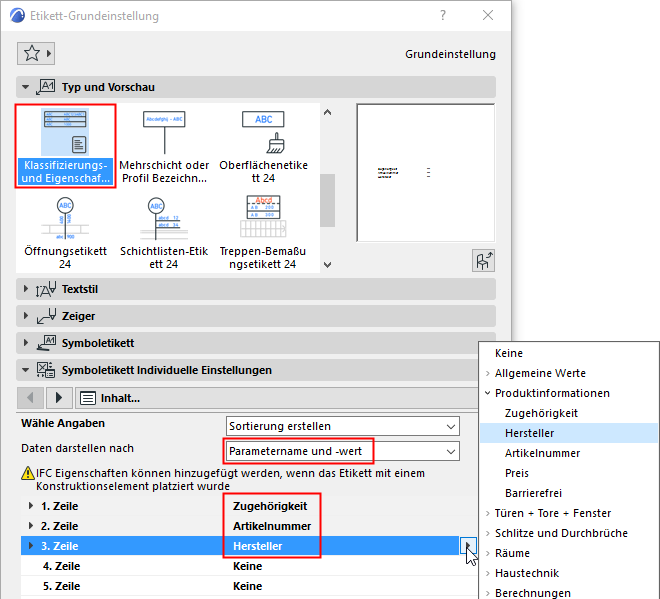This screenshot has width=660, height=599.
Task: Expand Schlitze und Durchbrüche group
Action: click(488, 533)
